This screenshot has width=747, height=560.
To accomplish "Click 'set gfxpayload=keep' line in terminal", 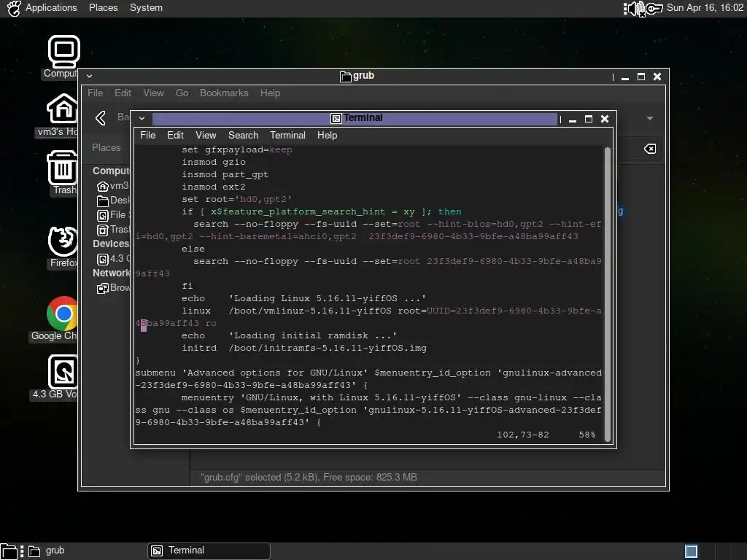I will click(x=237, y=149).
